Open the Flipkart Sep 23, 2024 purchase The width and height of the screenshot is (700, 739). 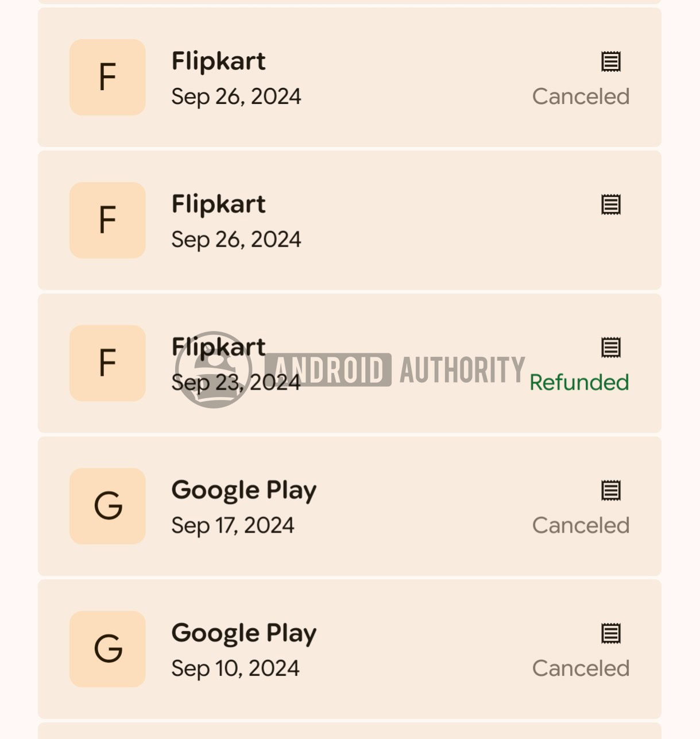click(350, 363)
